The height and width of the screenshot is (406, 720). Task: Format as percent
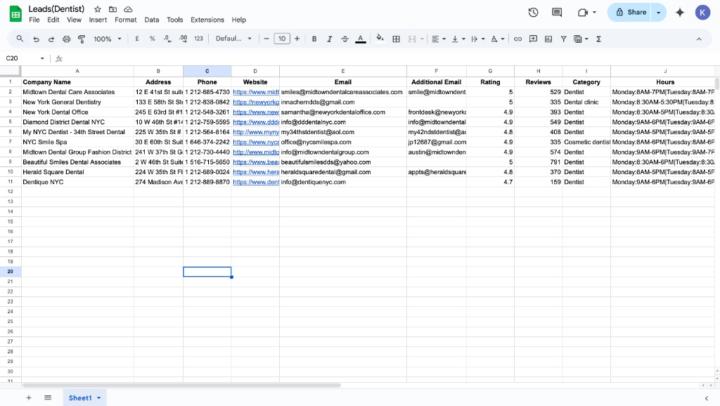(x=152, y=39)
